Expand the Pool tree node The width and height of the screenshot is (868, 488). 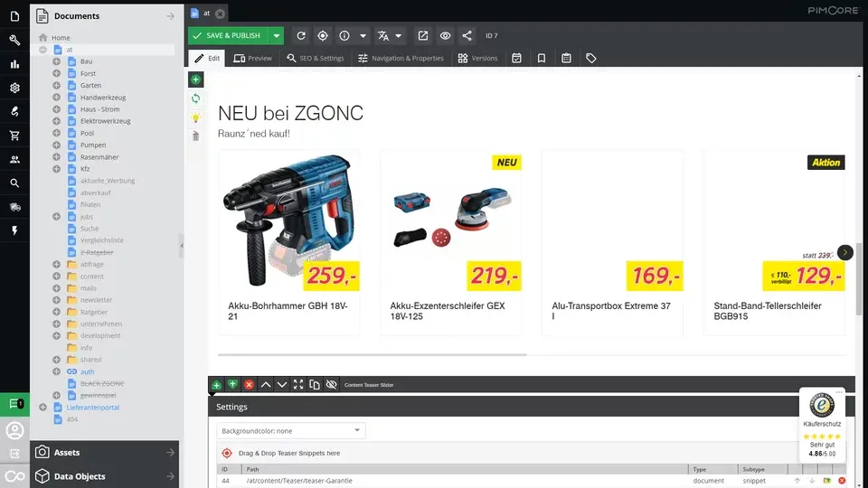pyautogui.click(x=56, y=133)
